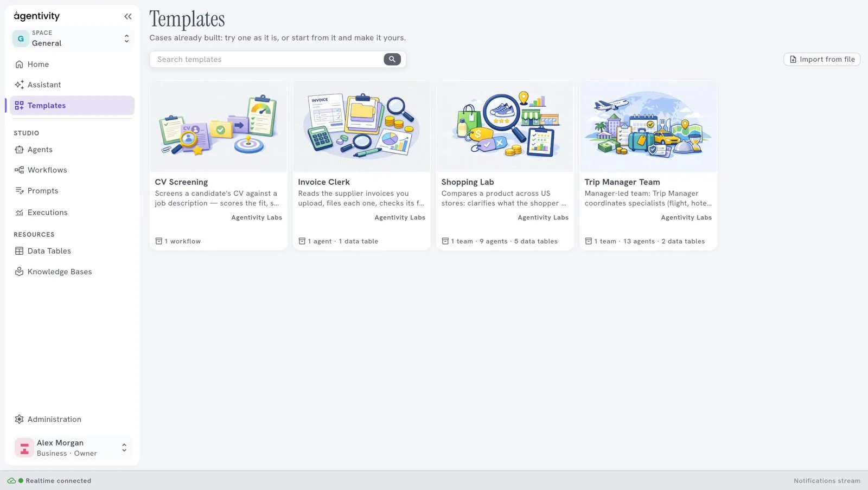
Task: Click the "1 workflow" label
Action: [183, 241]
